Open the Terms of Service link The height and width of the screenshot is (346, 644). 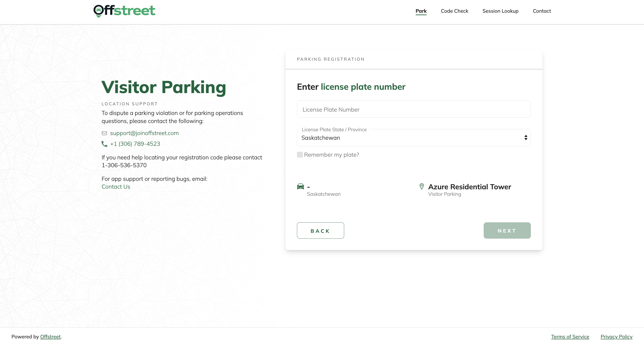(570, 337)
